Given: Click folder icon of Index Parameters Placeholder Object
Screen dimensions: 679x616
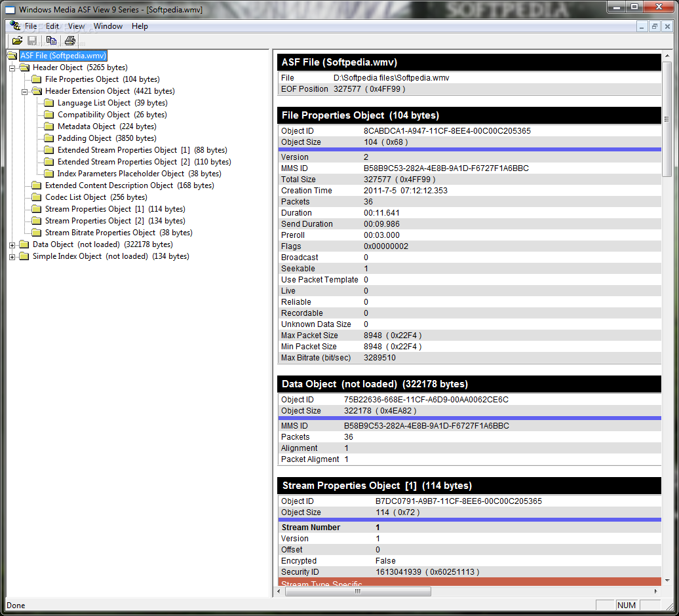Looking at the screenshot, I should coord(49,174).
